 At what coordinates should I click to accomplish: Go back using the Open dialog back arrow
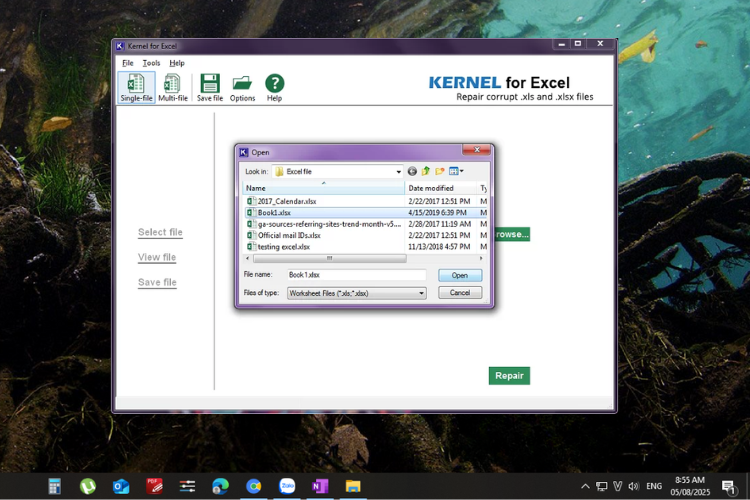(412, 171)
